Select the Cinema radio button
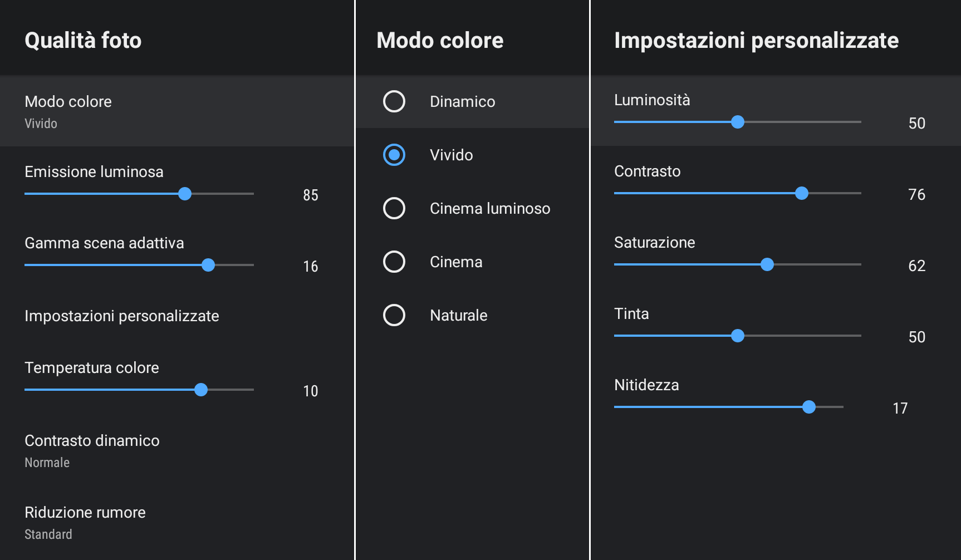This screenshot has height=560, width=961. click(394, 262)
